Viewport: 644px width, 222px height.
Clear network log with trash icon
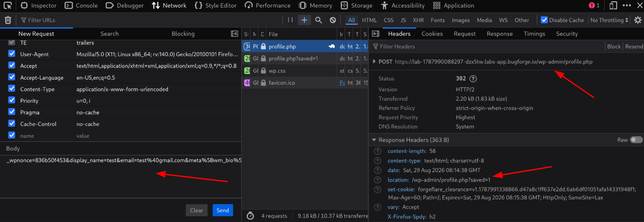(x=8, y=20)
